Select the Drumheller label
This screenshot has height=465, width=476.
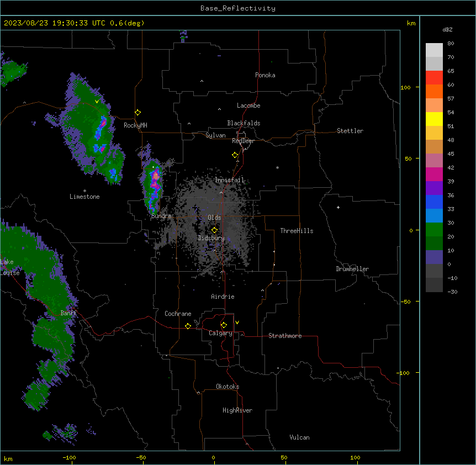click(x=352, y=269)
